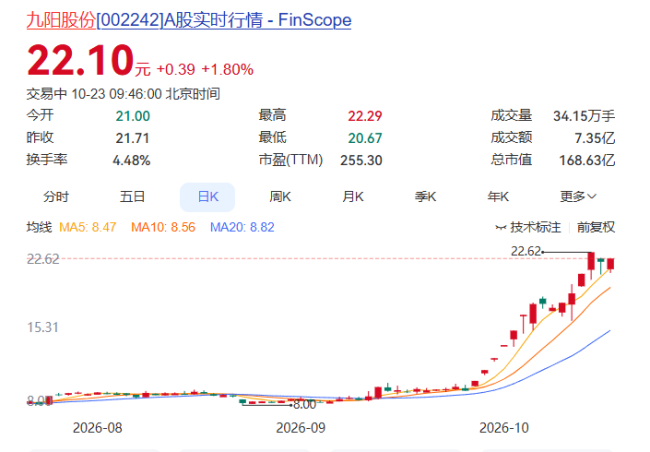Click the MA20: 8.82 indicator
Viewport: 650px width, 452px height.
pos(243,227)
